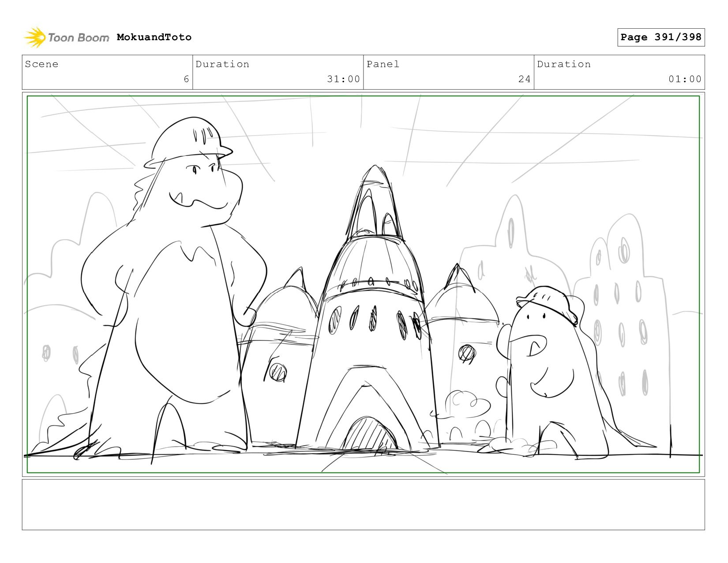
Task: Click the Toon Boom logo
Action: pos(66,37)
